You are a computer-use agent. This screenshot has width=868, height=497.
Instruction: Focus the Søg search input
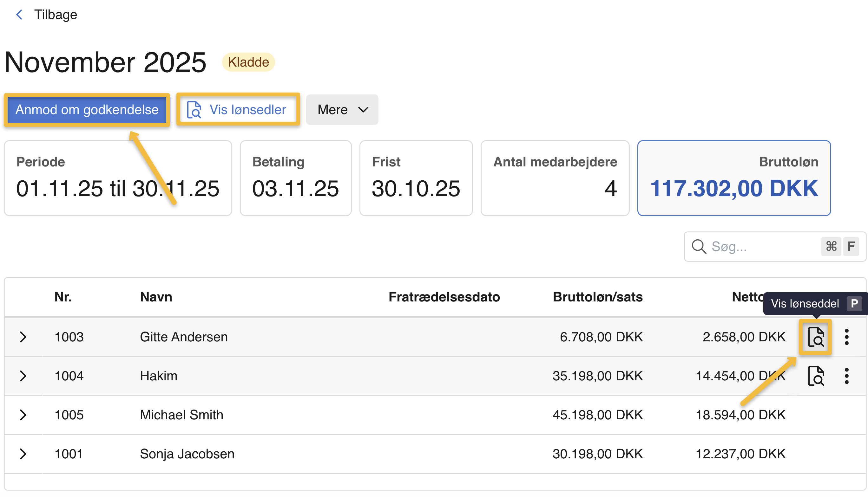click(x=762, y=247)
